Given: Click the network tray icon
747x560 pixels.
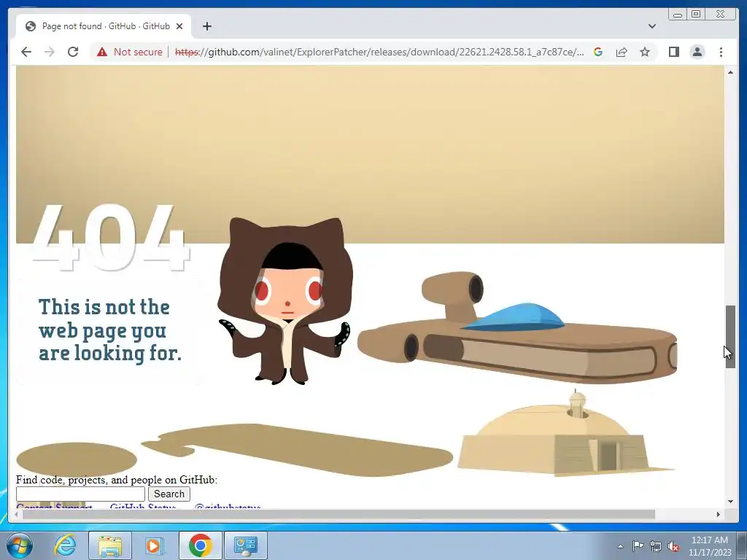Looking at the screenshot, I should (656, 546).
